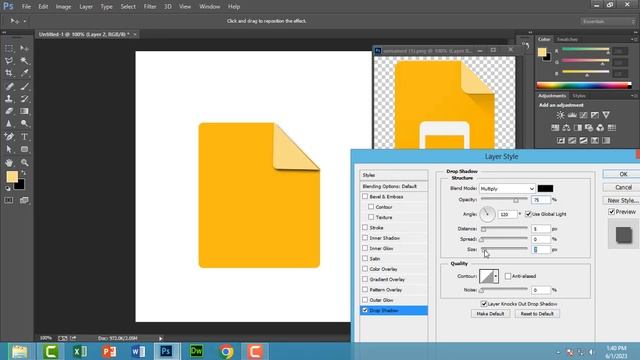Toggle Use Global Light checkbox
640x360 pixels.
click(528, 214)
